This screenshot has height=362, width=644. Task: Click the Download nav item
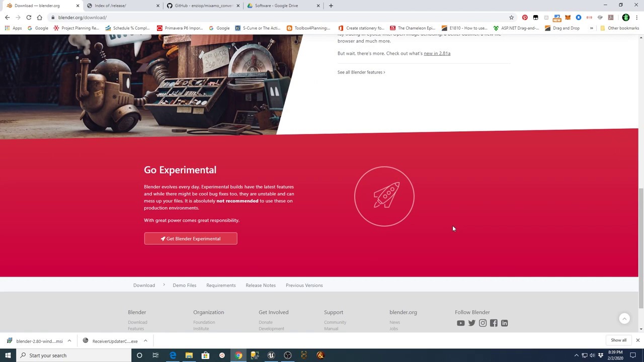tap(144, 285)
